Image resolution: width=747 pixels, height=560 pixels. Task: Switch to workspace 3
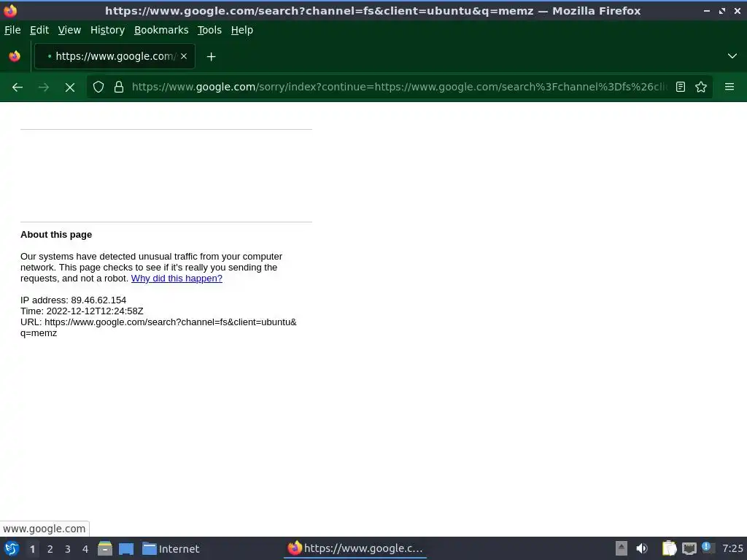click(x=68, y=549)
